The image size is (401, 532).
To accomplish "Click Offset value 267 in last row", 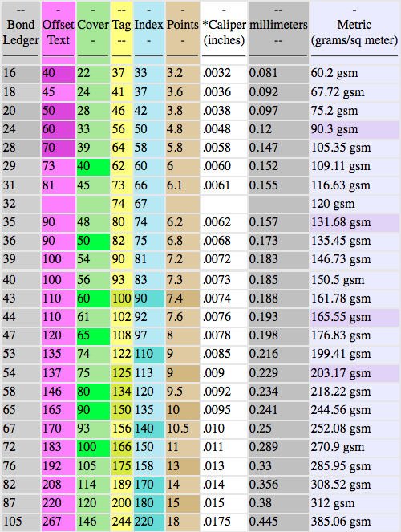I will click(51, 522).
